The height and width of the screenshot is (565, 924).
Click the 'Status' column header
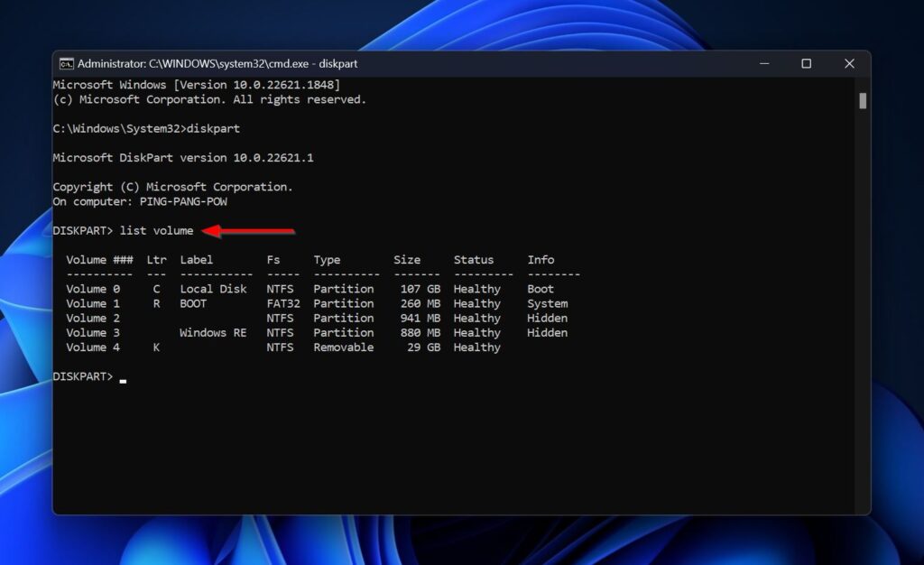tap(473, 260)
